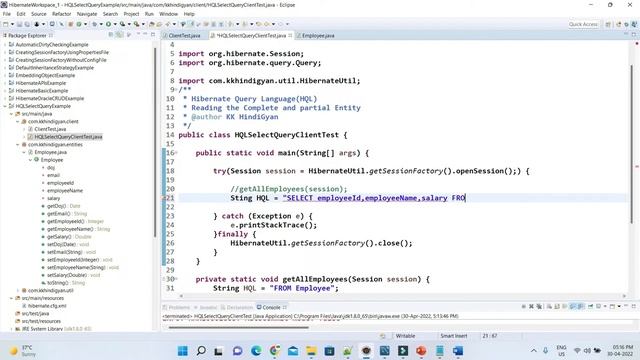Open the Debug dropdown arrow

tap(101, 24)
